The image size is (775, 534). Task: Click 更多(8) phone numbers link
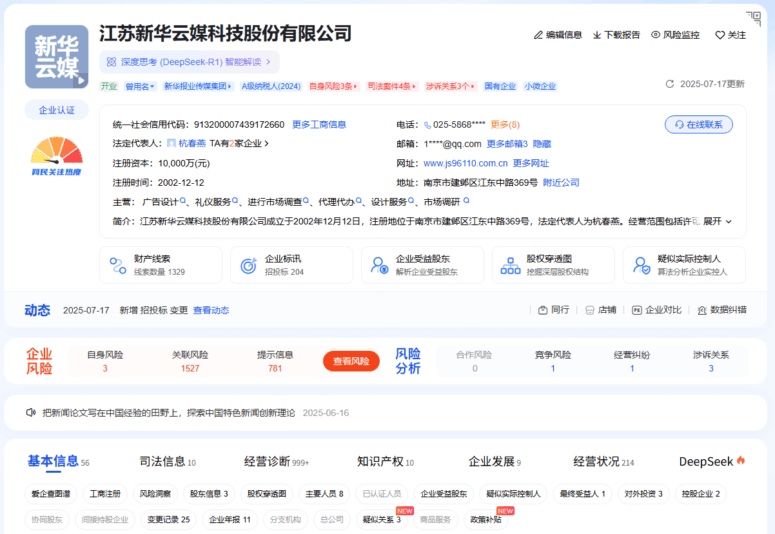[x=505, y=125]
